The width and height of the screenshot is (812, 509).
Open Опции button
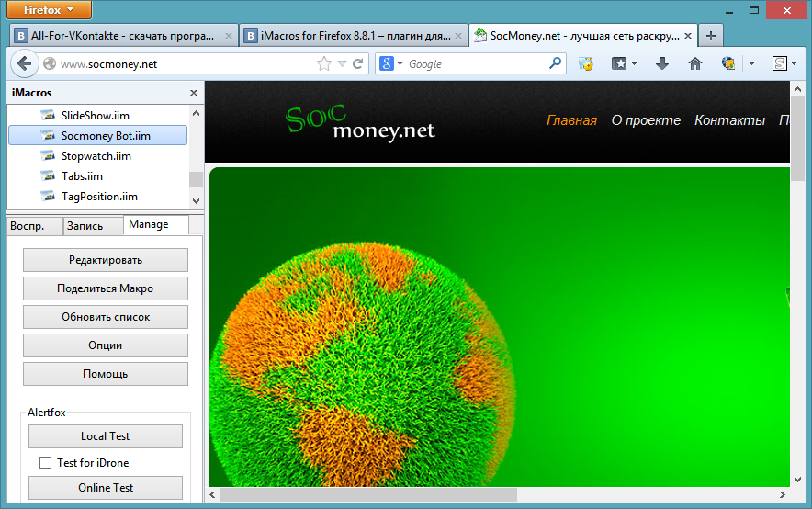106,345
